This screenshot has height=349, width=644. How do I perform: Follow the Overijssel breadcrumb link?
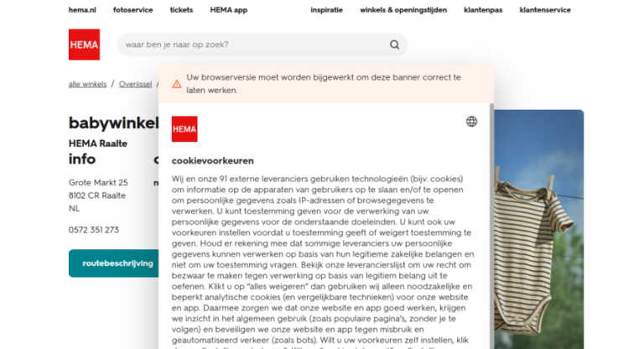point(135,84)
